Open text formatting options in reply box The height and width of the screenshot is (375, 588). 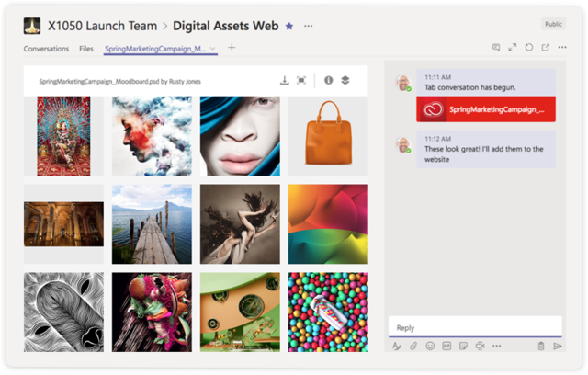397,346
